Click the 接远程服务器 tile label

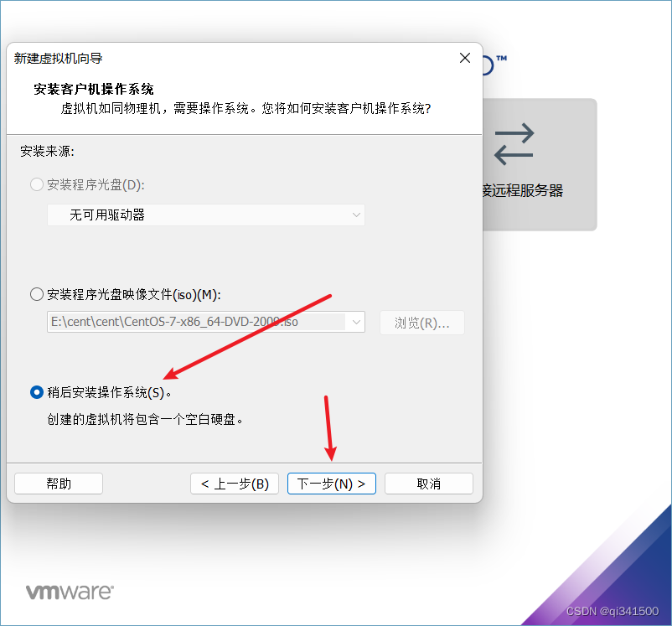(x=523, y=190)
